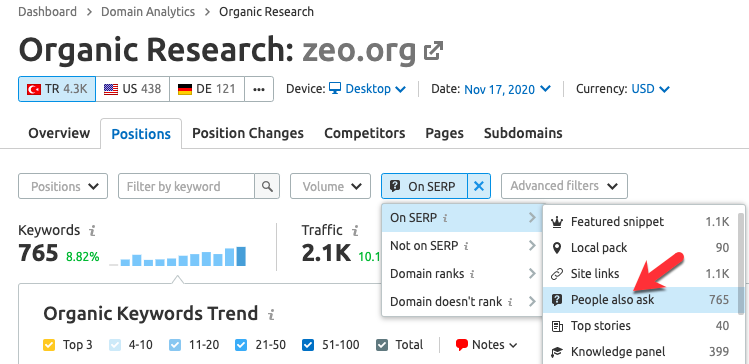Click the info icon next to Keywords
This screenshot has height=364, width=749.
click(x=92, y=231)
